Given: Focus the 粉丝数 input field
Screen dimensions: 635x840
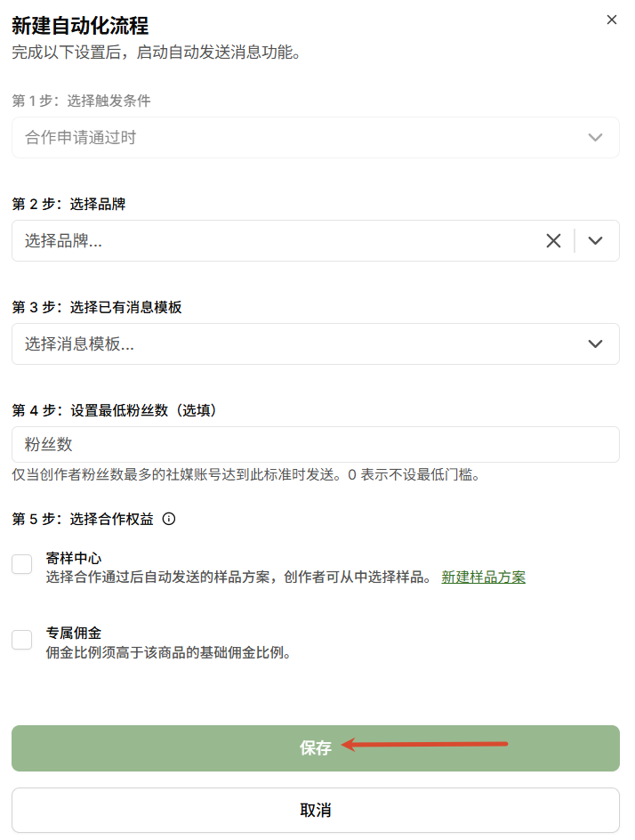Looking at the screenshot, I should (x=316, y=444).
